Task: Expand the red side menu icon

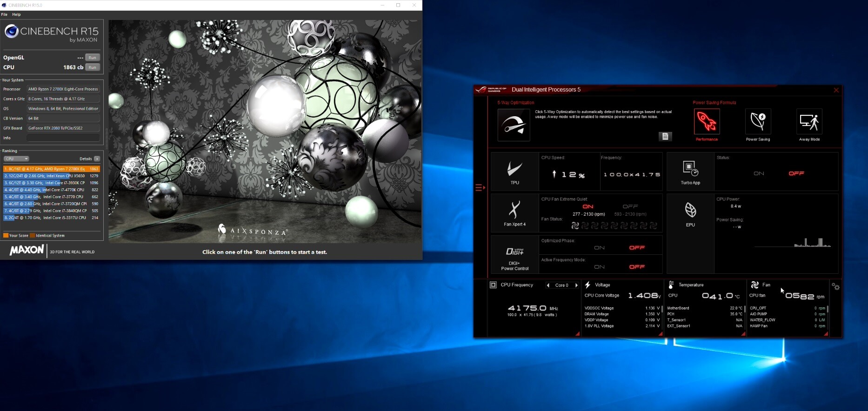Action: (480, 188)
